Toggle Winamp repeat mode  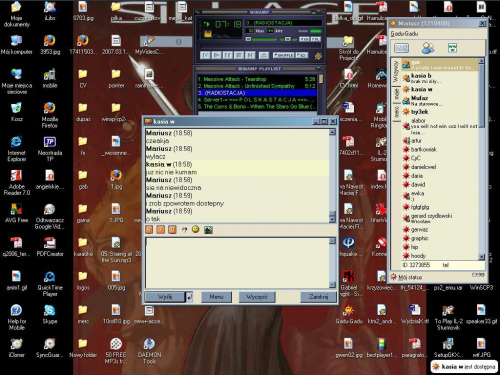302,55
